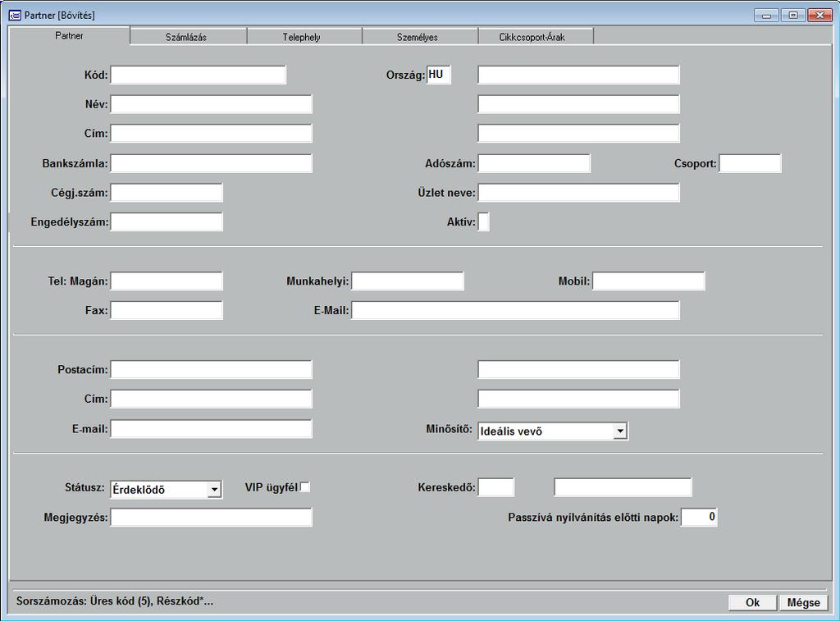Focus the Név text field

[x=211, y=104]
